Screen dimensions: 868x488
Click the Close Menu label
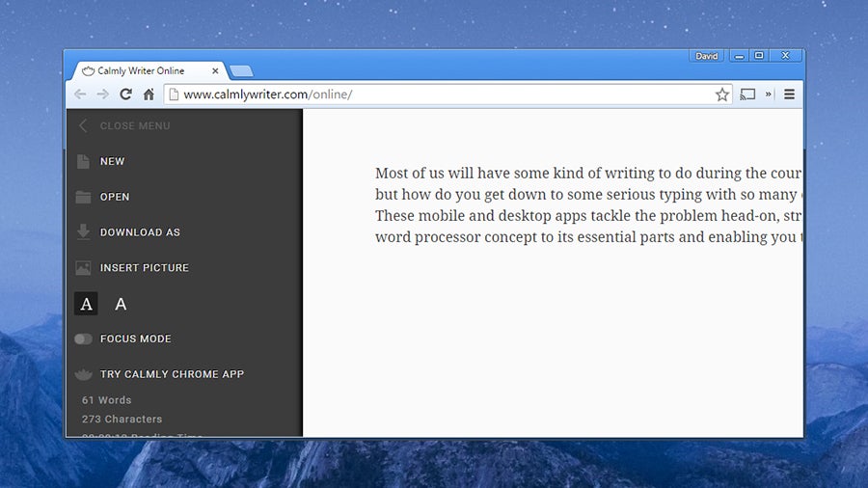135,126
